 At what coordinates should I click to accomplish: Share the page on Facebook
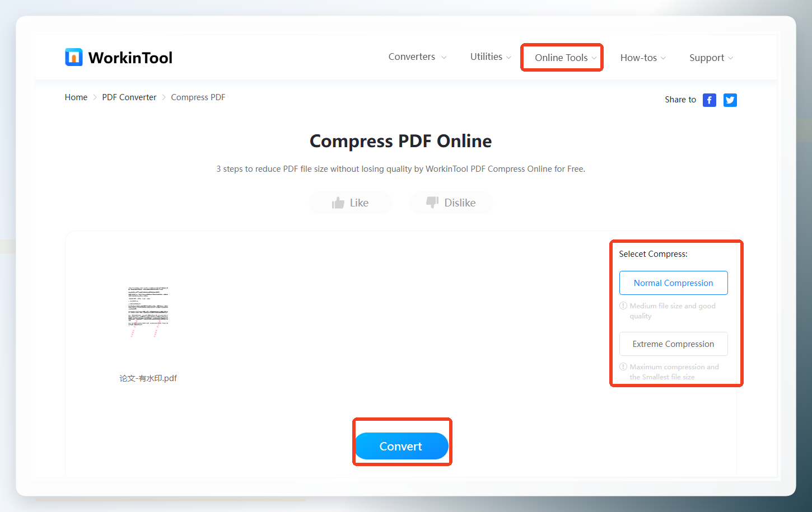(710, 100)
